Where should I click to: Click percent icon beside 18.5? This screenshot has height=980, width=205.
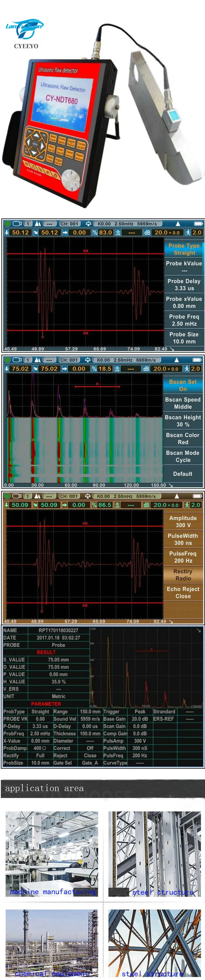(94, 369)
